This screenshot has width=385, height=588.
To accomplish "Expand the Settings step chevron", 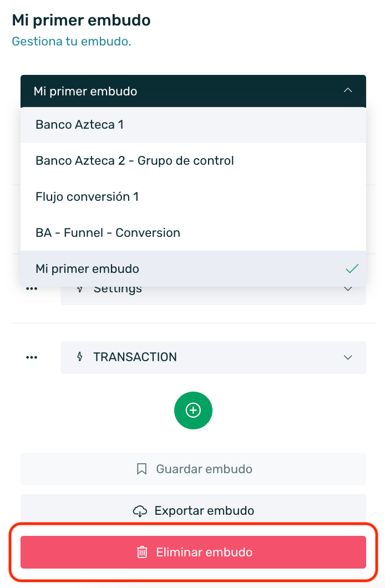I will pyautogui.click(x=348, y=289).
